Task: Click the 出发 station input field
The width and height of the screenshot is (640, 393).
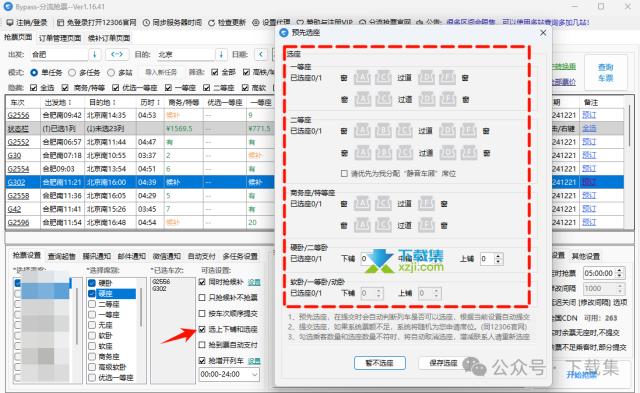Action: pyautogui.click(x=59, y=54)
